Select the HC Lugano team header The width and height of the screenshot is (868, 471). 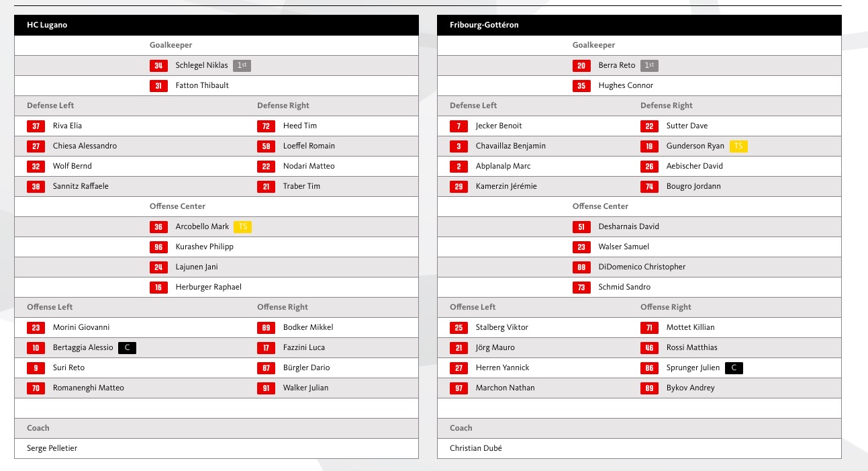[x=216, y=25]
